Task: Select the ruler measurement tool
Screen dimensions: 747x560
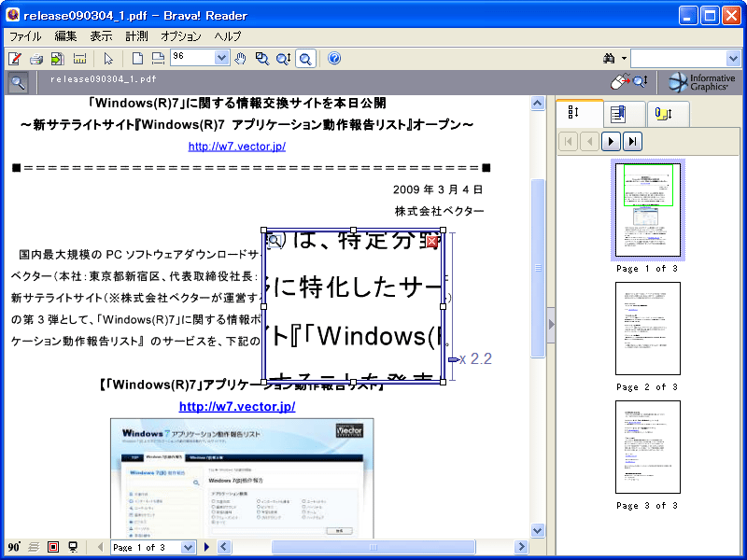Action: click(x=79, y=59)
